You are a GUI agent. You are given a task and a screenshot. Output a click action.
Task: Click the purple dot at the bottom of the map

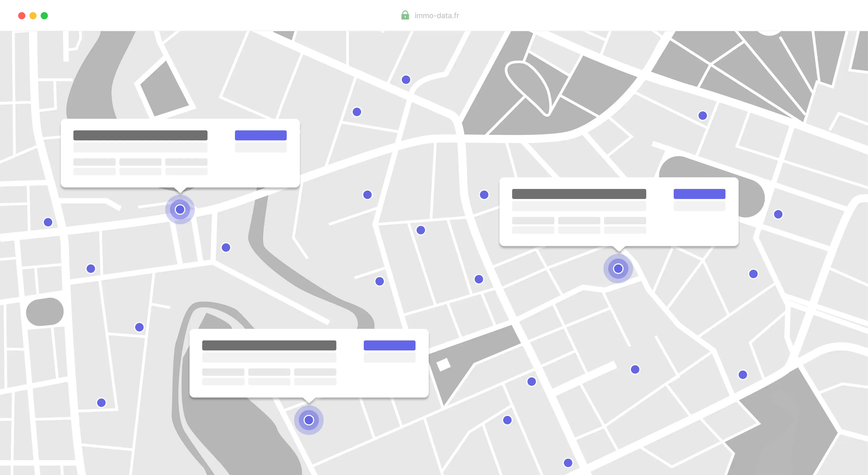(568, 463)
